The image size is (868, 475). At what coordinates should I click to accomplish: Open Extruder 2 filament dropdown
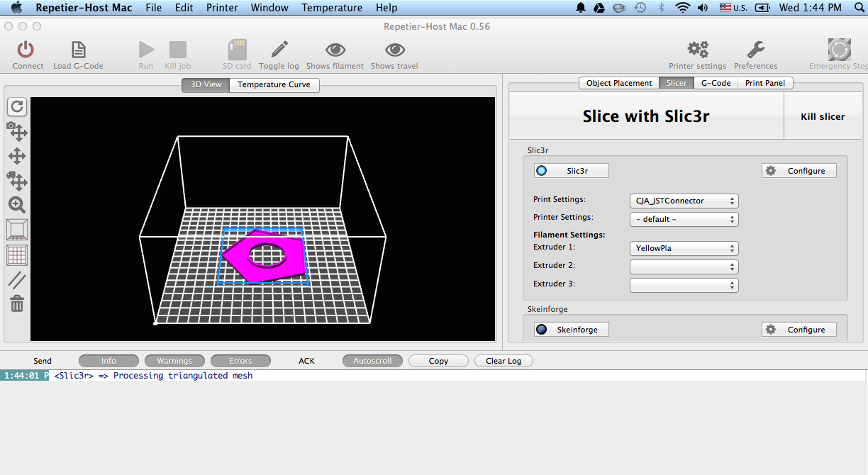684,267
